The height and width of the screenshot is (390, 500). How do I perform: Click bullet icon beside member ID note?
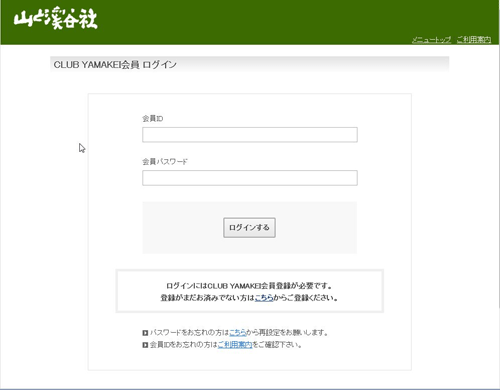(x=145, y=345)
